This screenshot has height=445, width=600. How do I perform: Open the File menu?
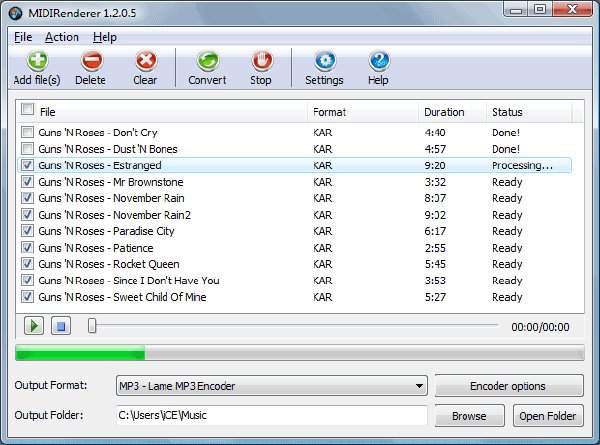click(23, 37)
